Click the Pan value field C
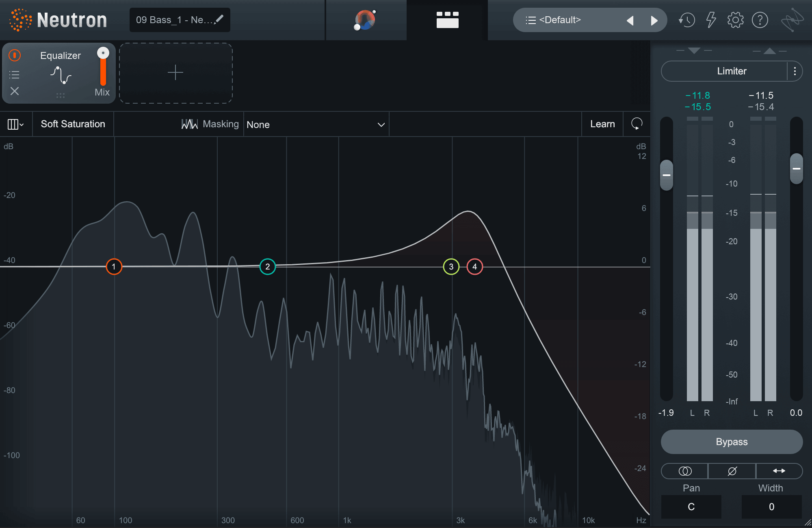The width and height of the screenshot is (812, 528). point(691,507)
